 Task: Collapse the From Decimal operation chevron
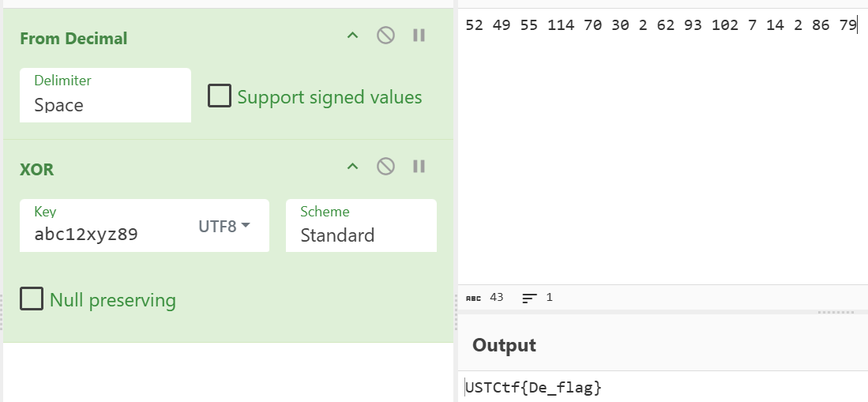pos(353,36)
